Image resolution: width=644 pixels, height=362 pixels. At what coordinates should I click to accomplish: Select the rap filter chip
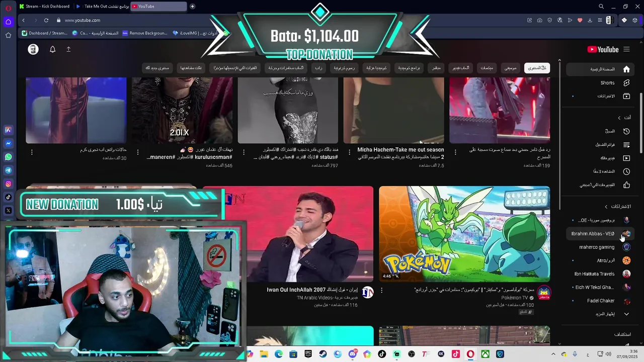(x=318, y=68)
